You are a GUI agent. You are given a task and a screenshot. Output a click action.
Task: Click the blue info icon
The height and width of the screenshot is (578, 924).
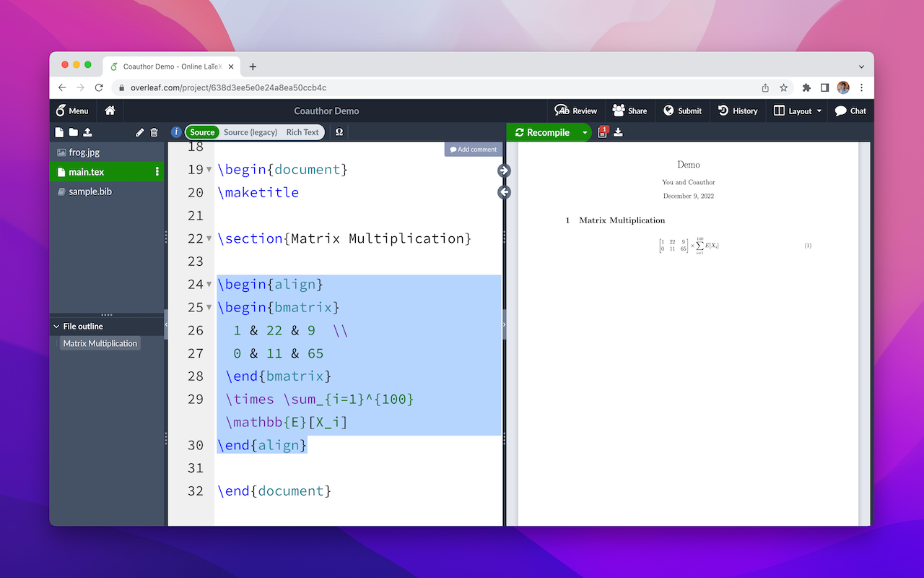coord(176,132)
